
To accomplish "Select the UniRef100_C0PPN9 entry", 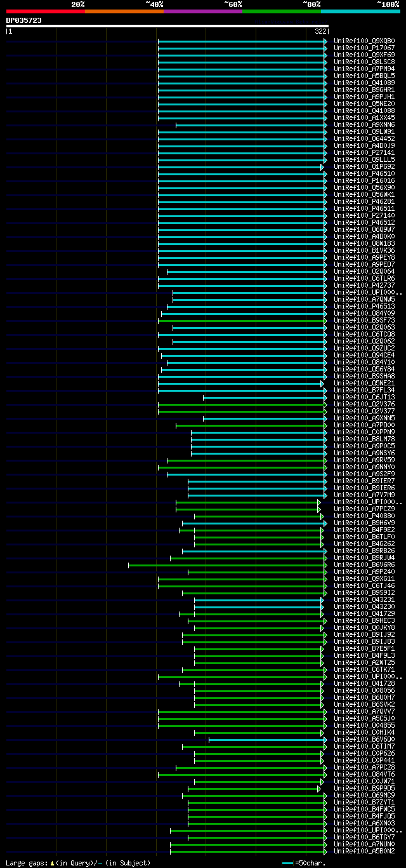I will point(364,432).
